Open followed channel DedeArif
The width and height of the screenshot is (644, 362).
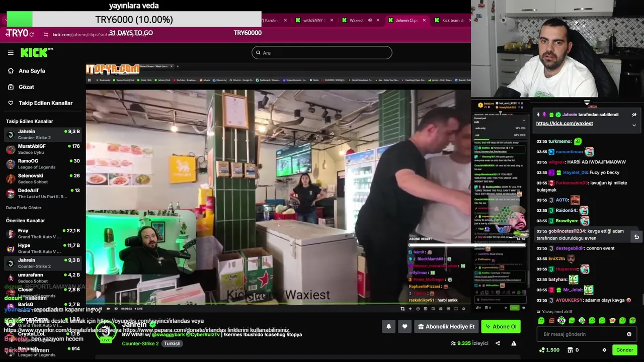(x=43, y=194)
